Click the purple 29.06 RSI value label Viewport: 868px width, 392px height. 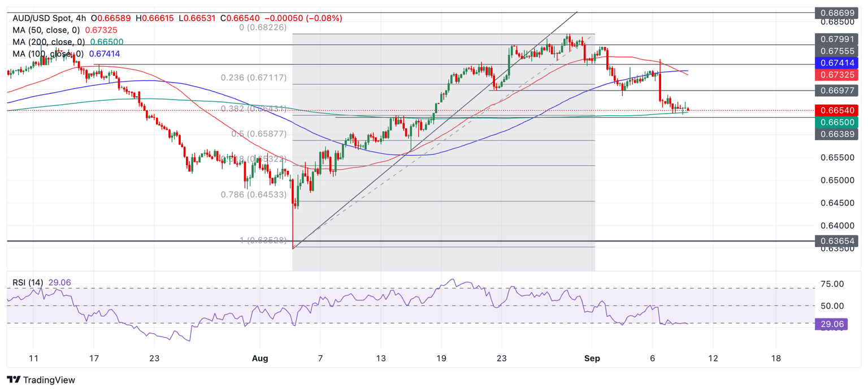coord(831,325)
